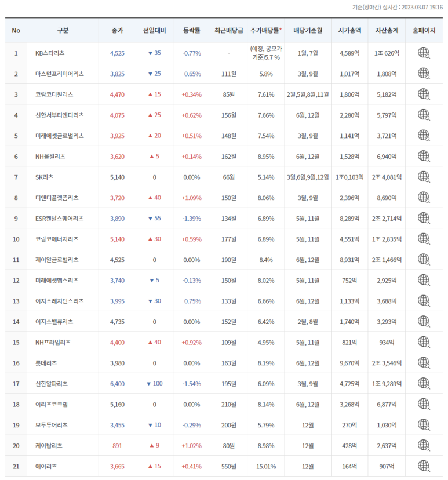Open homepage icon for 코람코에너지리츠

click(x=424, y=239)
